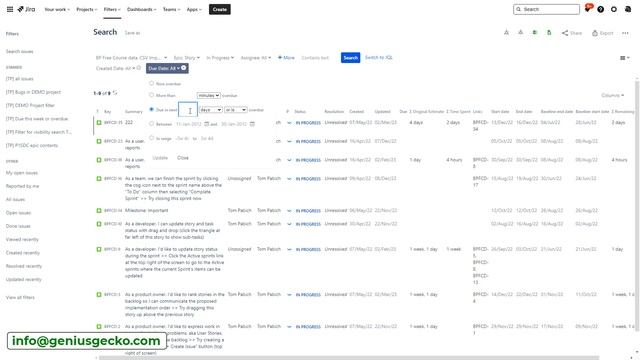This screenshot has width=640, height=360.
Task: Click the Jira logo
Action: point(26,9)
